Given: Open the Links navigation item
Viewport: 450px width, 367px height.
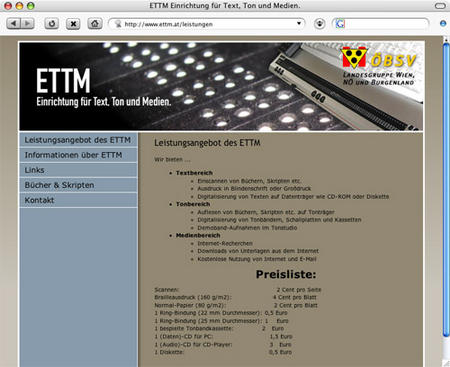Looking at the screenshot, I should [78, 170].
